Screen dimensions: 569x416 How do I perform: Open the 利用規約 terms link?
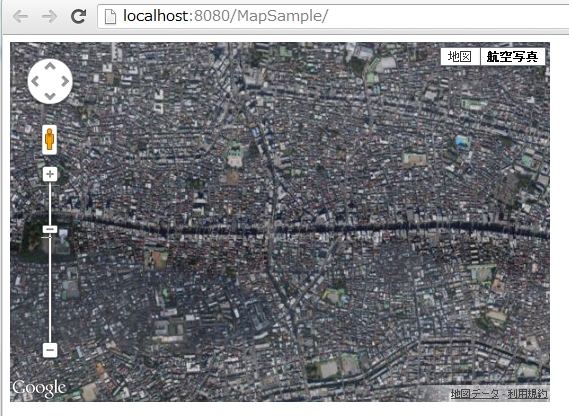(x=527, y=393)
